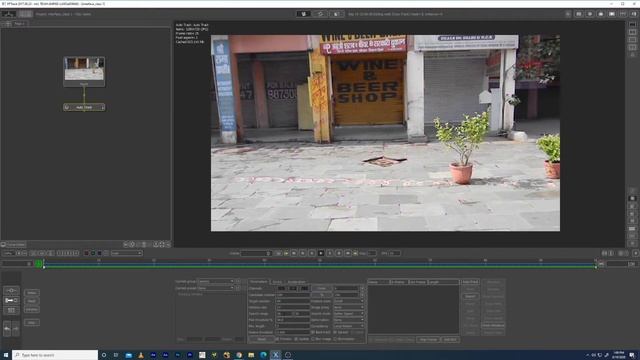The image size is (640, 360).
Task: Click the refresh icon in the top center toolbar
Action: (x=320, y=14)
